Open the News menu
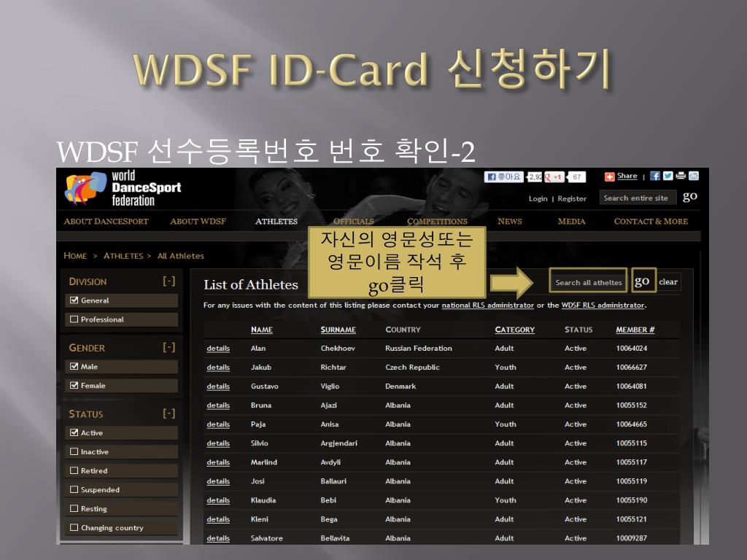747x560 pixels. 510,222
